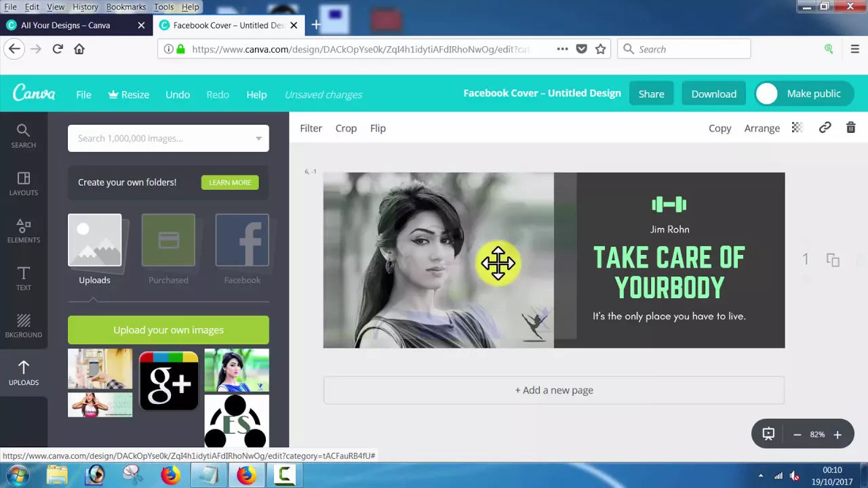Open Snipping Tool from taskbar
This screenshot has width=868, height=488.
(132, 475)
